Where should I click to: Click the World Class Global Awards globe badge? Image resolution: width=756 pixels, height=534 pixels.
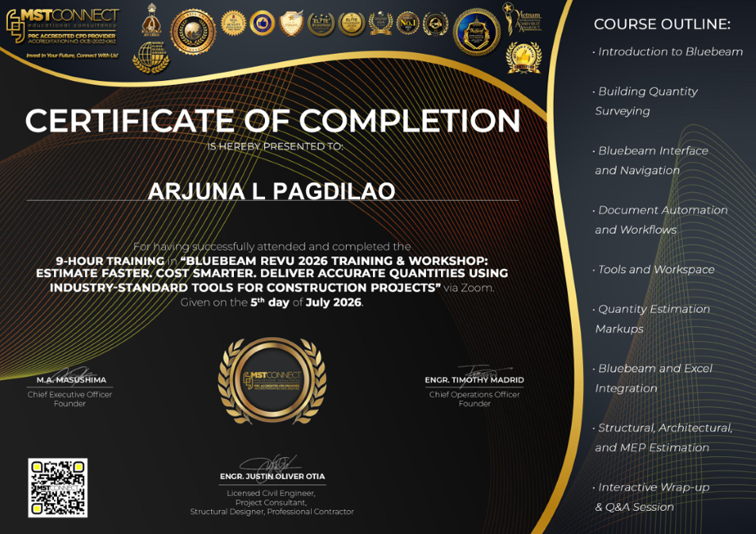pos(152,57)
